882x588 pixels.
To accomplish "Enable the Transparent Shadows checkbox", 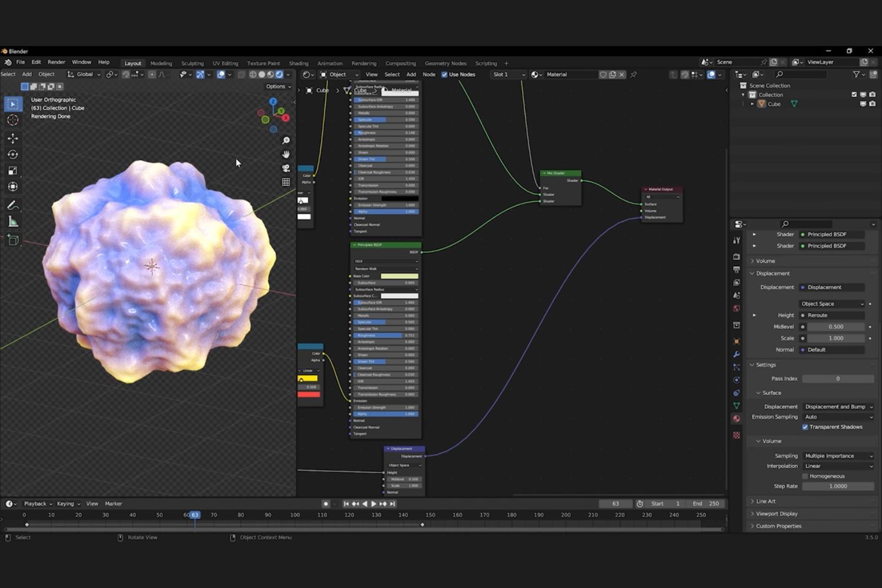I will pos(806,427).
